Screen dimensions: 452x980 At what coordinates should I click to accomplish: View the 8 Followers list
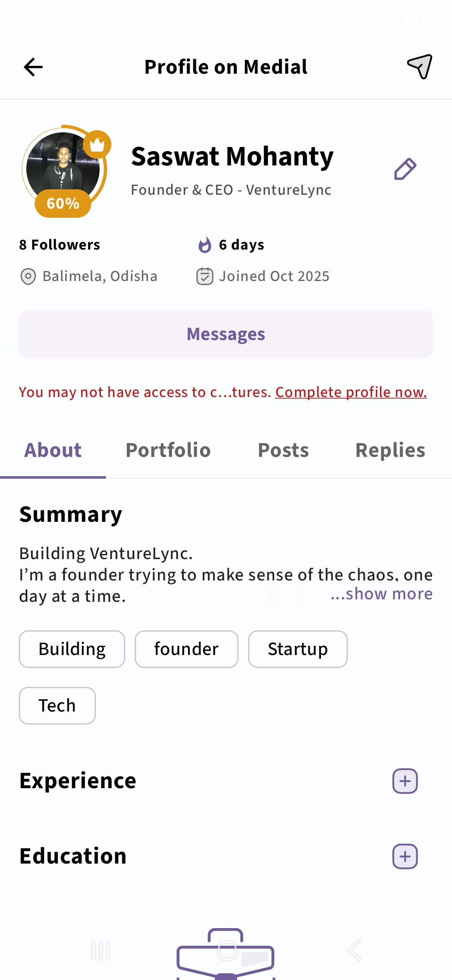[x=60, y=245]
